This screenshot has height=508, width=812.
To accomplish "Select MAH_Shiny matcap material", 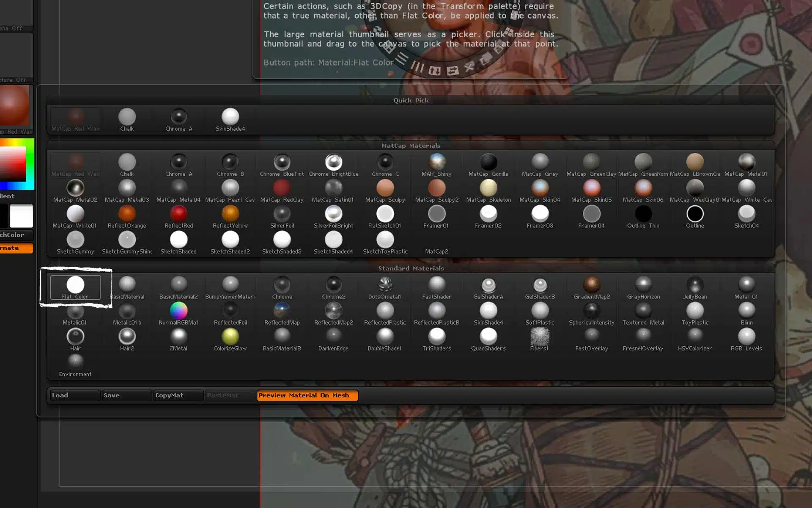I will pyautogui.click(x=436, y=162).
